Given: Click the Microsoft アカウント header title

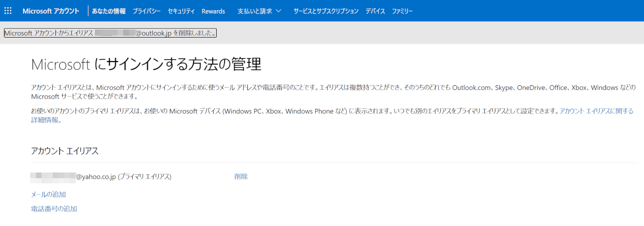Looking at the screenshot, I should tap(51, 11).
